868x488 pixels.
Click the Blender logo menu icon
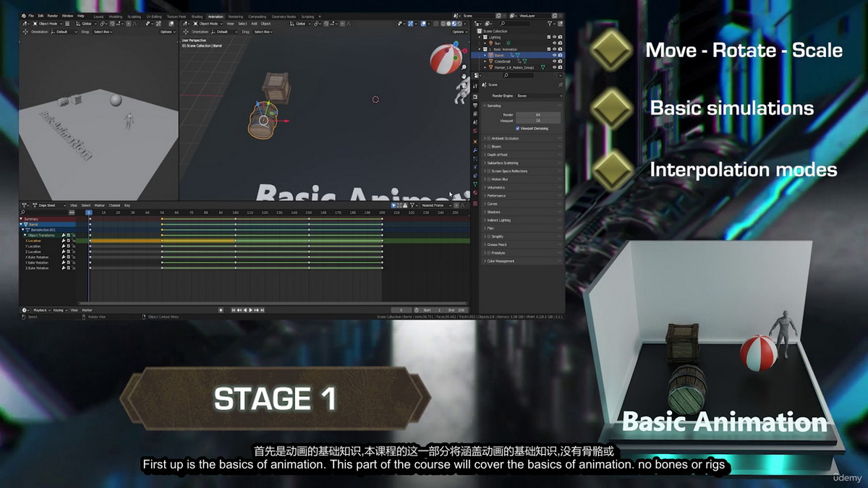coord(22,15)
